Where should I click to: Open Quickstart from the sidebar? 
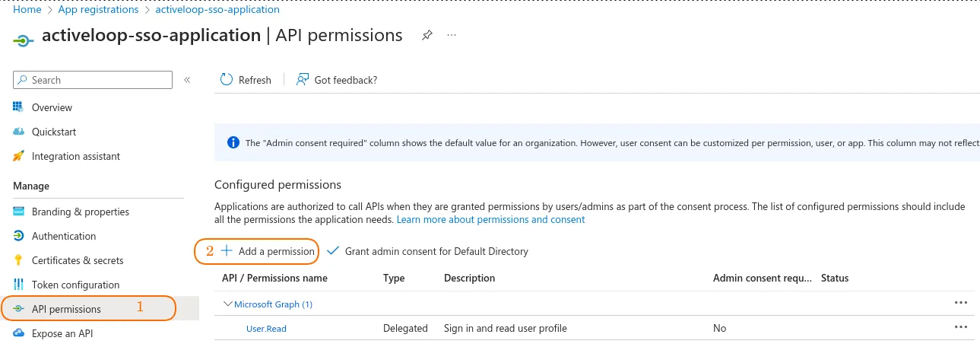pos(54,132)
